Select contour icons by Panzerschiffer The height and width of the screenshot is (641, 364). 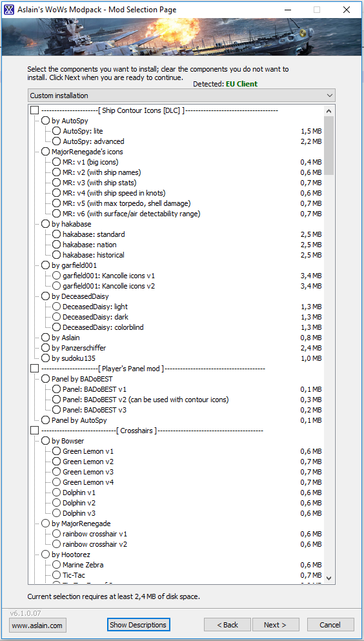[x=46, y=347]
